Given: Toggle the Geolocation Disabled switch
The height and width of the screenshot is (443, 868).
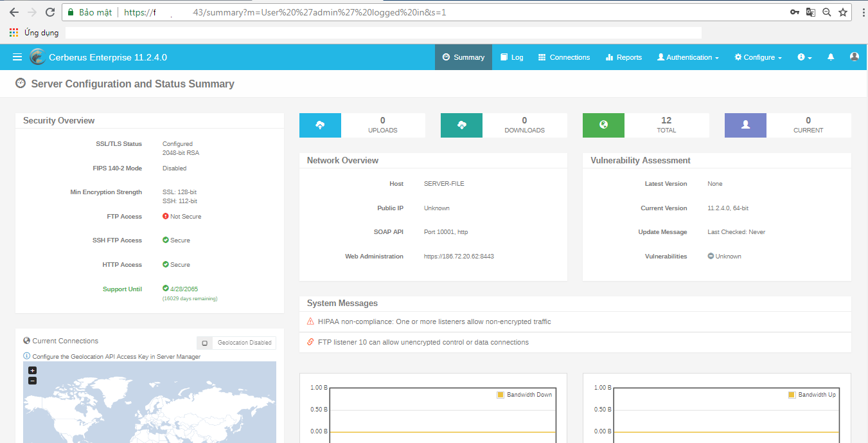Looking at the screenshot, I should click(204, 342).
